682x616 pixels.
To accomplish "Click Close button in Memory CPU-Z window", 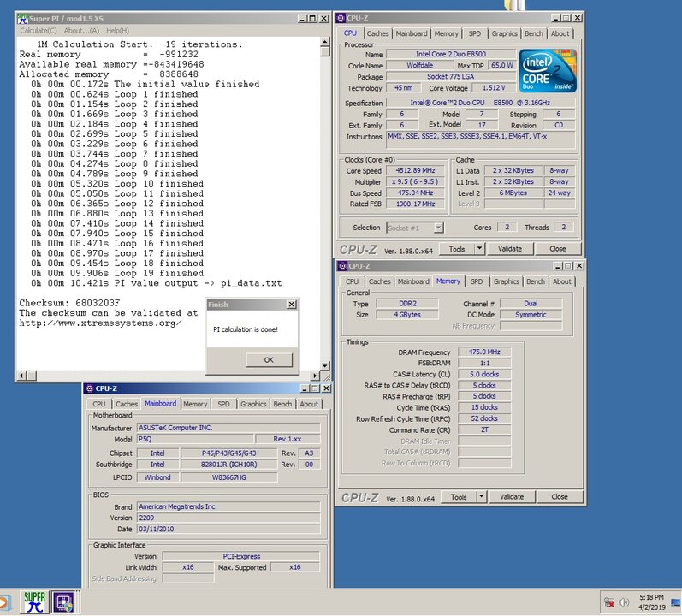I will pyautogui.click(x=560, y=496).
